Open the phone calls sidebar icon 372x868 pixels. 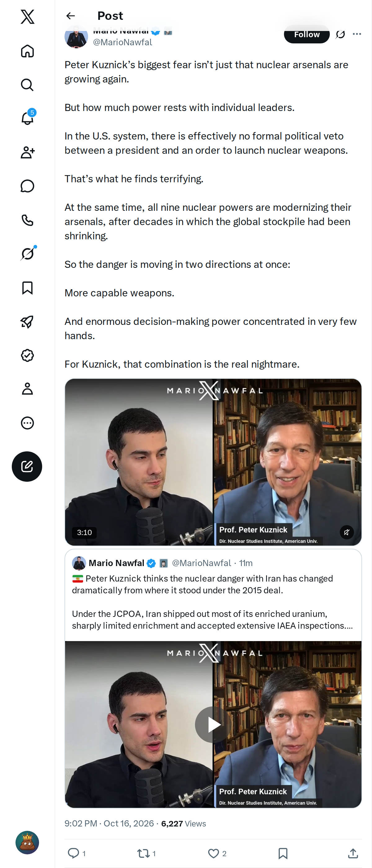tap(27, 220)
